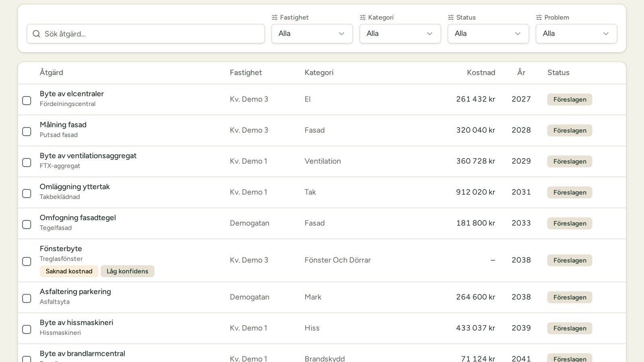This screenshot has height=362, width=644.
Task: Click the Fastighet column header
Action: [x=246, y=72]
